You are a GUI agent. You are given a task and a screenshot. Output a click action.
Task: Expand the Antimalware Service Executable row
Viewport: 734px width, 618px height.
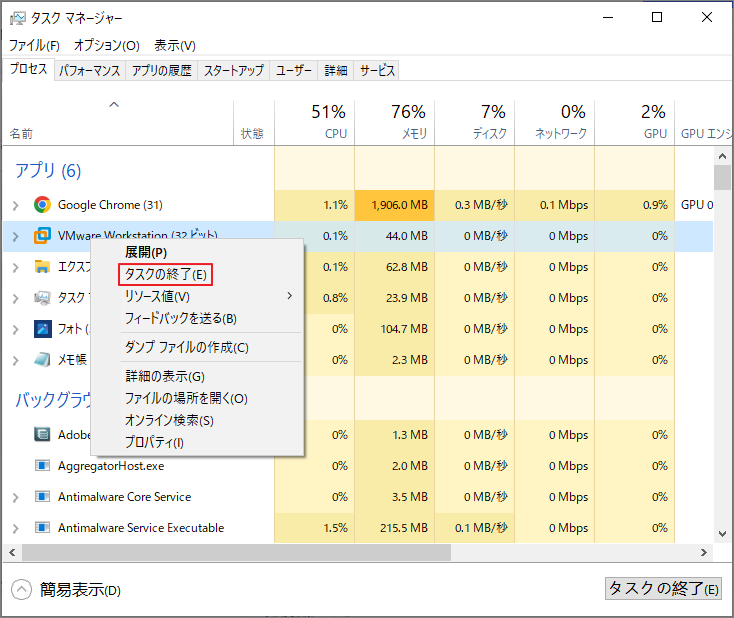(x=15, y=528)
